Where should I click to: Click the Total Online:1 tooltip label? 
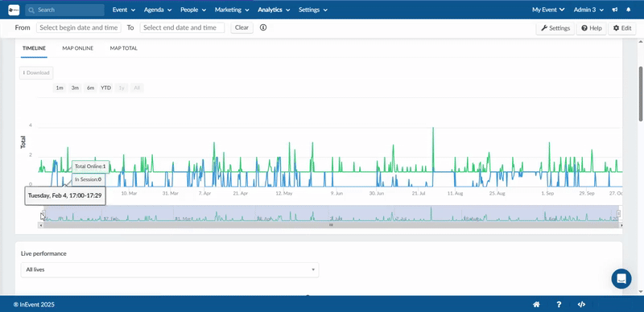coord(90,166)
